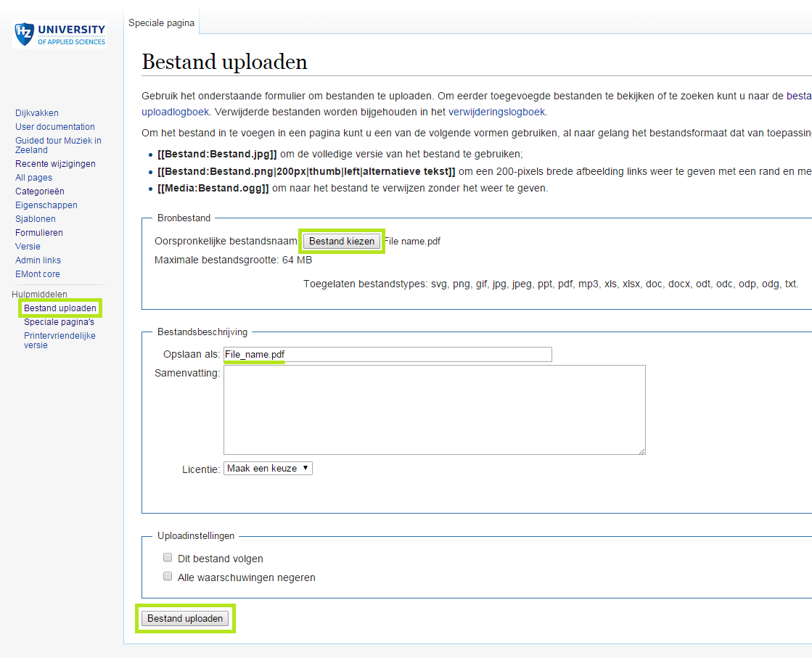The height and width of the screenshot is (658, 812).
Task: Navigate to Dijkvakken in the sidebar
Action: coord(37,113)
